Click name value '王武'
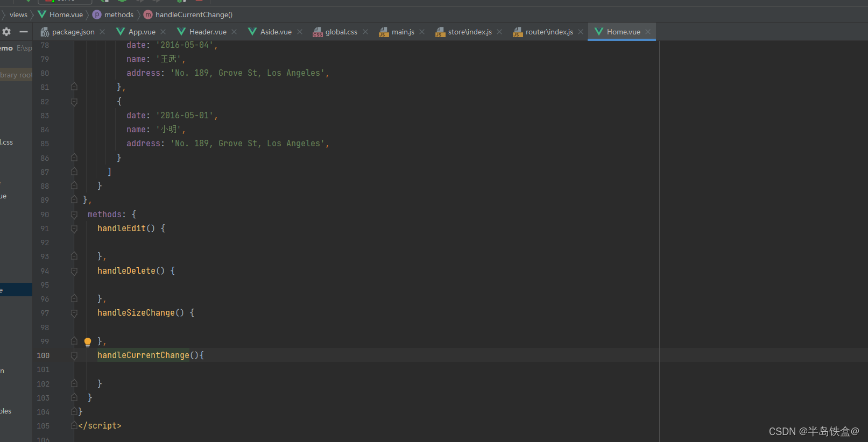 pyautogui.click(x=169, y=59)
